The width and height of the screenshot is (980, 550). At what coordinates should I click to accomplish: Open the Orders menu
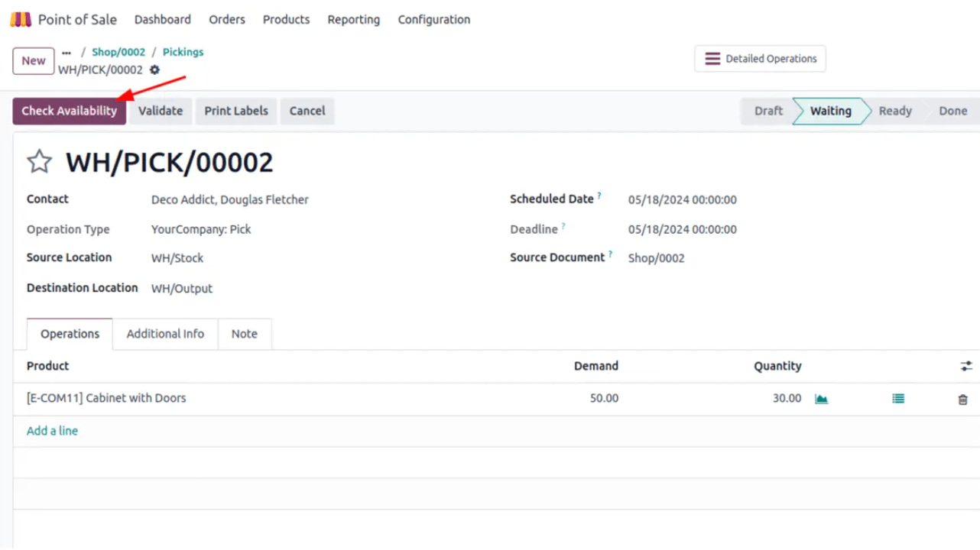coord(227,20)
